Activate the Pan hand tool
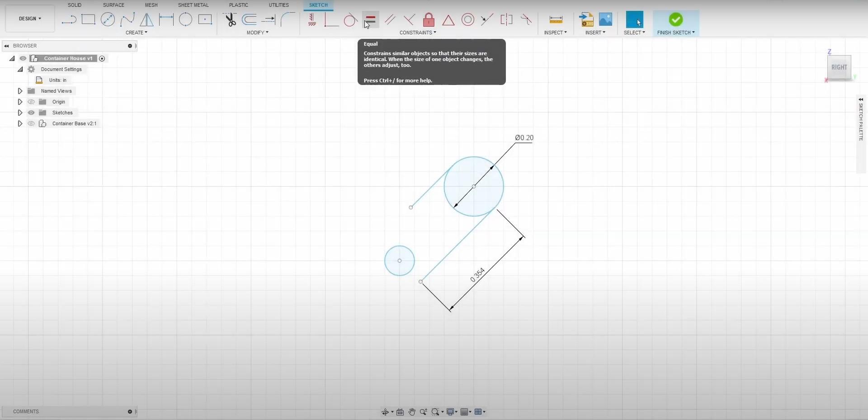Viewport: 868px width, 420px height. point(412,412)
